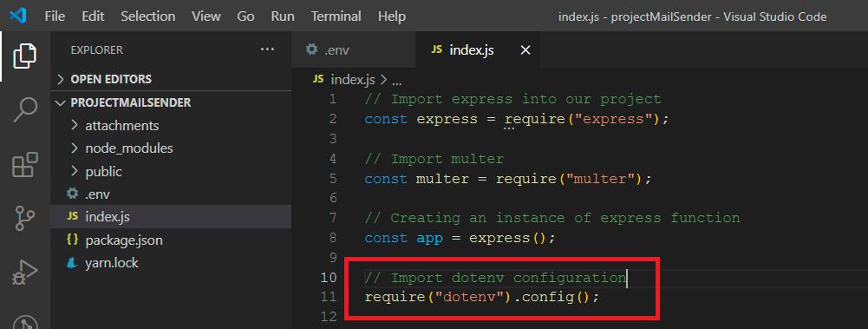Open yarn.lock in the explorer tree
The width and height of the screenshot is (868, 329).
(x=171, y=263)
